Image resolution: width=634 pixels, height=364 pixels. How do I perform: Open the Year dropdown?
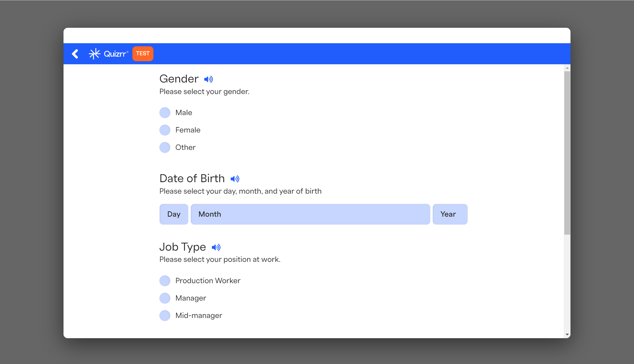tap(450, 214)
